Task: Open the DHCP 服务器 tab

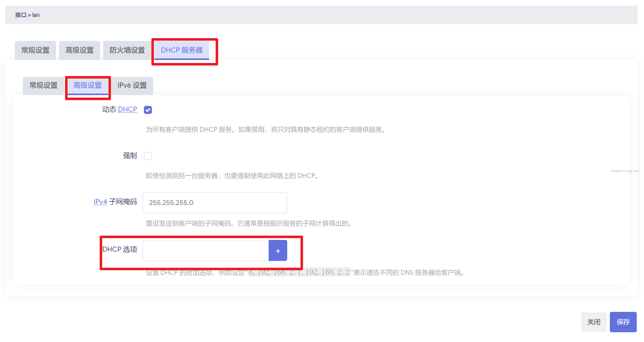Action: pos(182,50)
